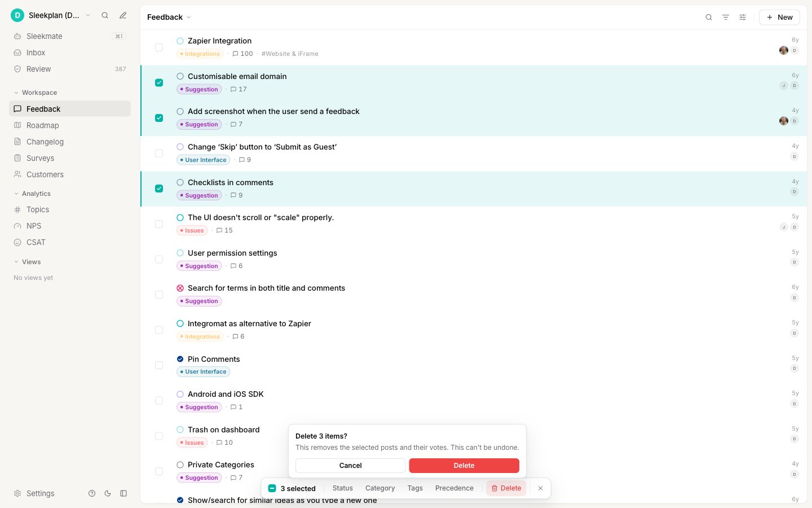Click the New post button

(779, 17)
